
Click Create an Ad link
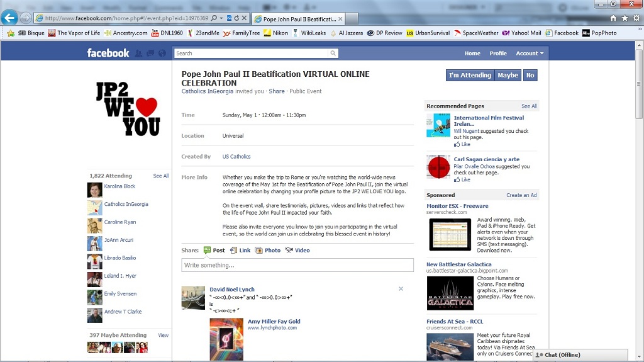click(521, 195)
